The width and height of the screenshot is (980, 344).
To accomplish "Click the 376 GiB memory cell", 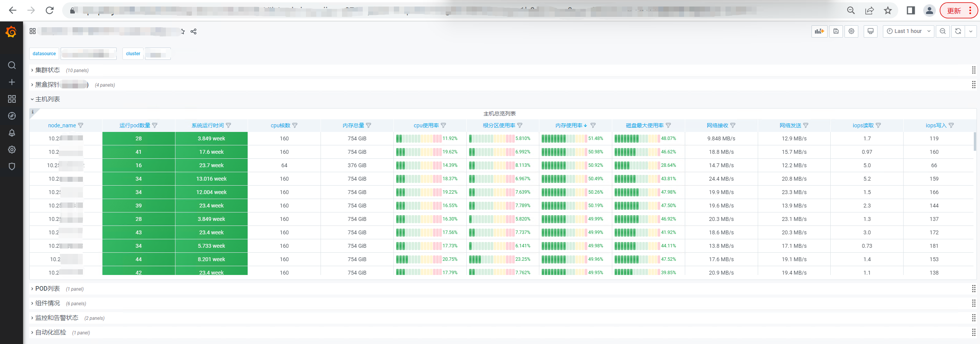I will 357,165.
